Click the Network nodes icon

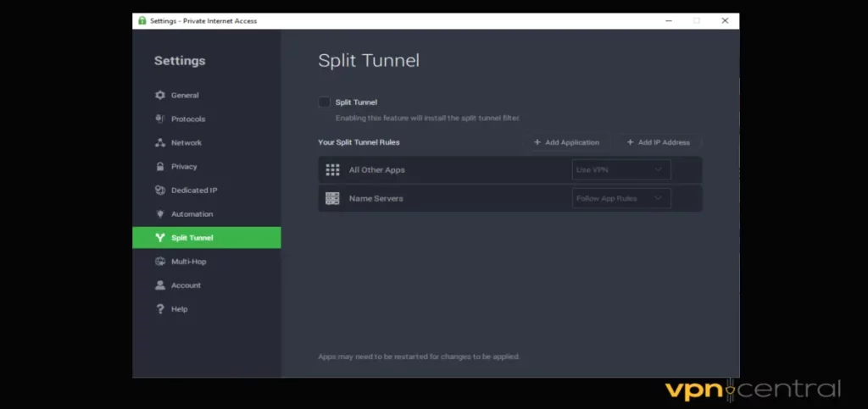click(160, 142)
